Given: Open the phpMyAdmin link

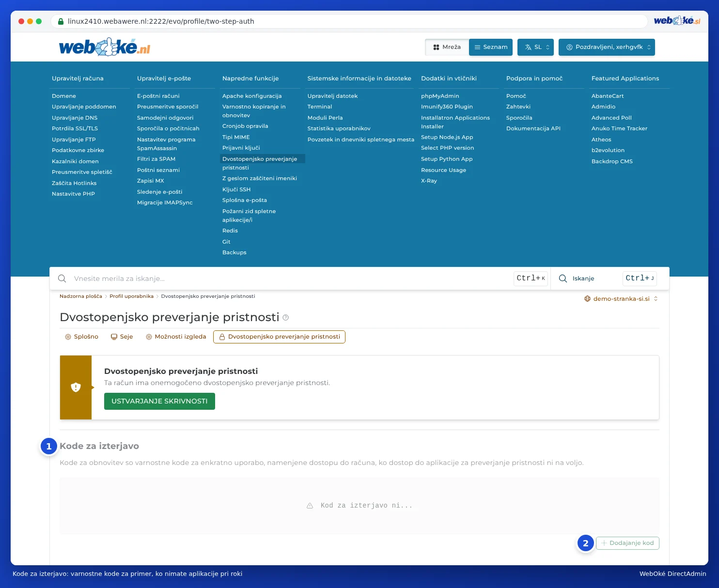Looking at the screenshot, I should [440, 96].
